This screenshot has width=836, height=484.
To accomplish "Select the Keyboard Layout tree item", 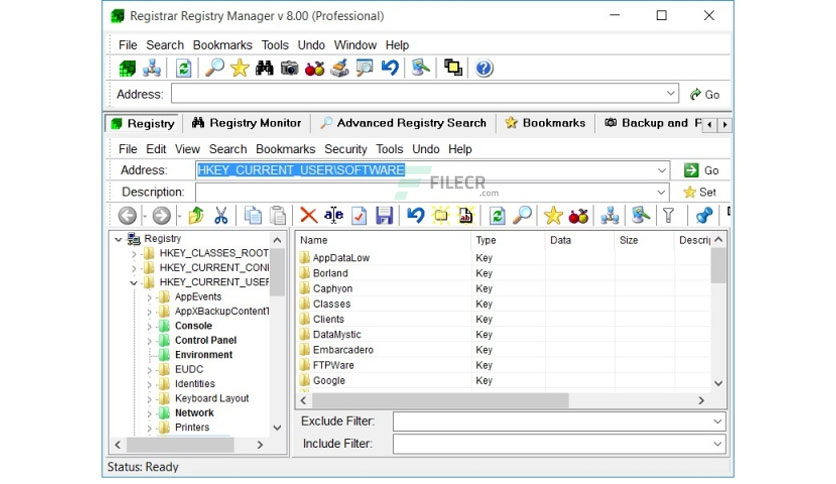I will coord(212,398).
